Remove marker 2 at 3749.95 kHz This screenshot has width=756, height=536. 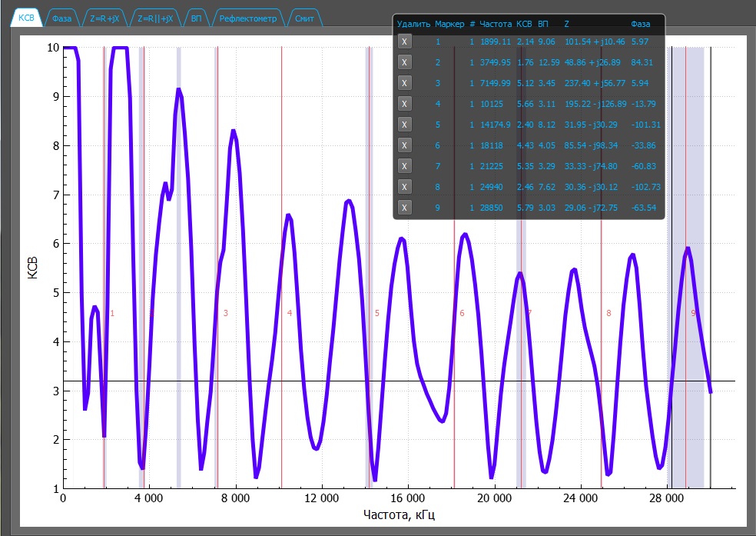405,62
